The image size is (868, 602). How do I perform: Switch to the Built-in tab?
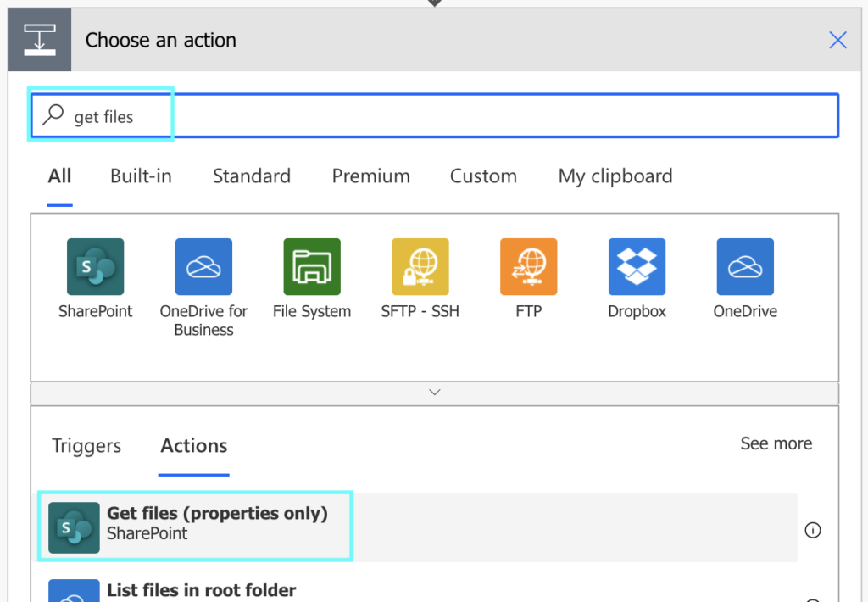coord(142,176)
